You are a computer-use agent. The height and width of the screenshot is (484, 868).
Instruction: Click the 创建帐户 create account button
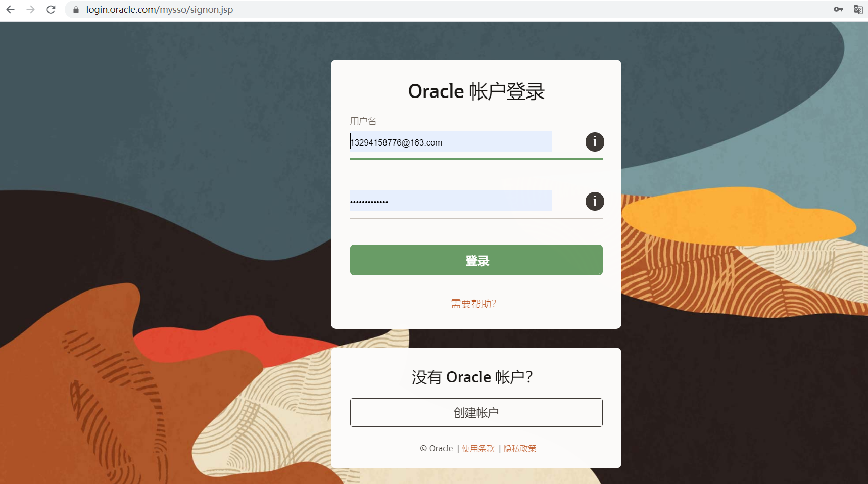[476, 412]
